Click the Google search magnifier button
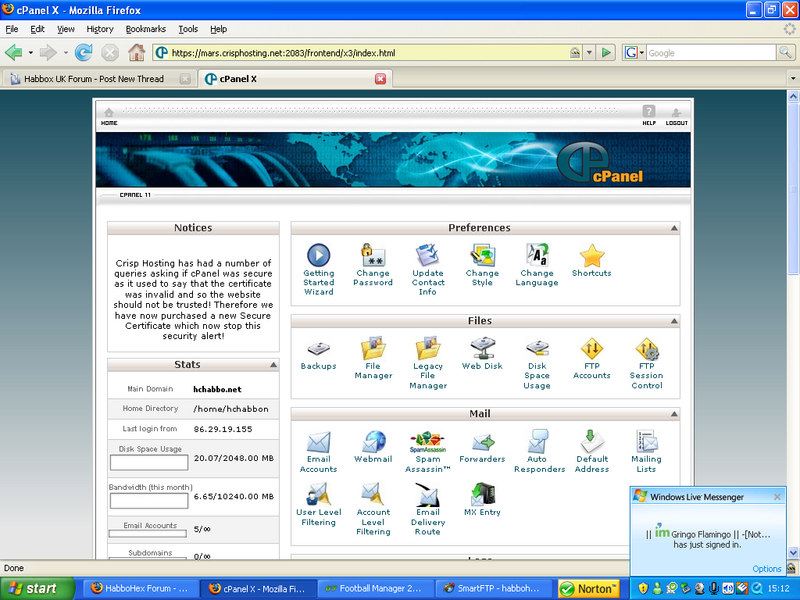800x600 pixels. tap(785, 52)
